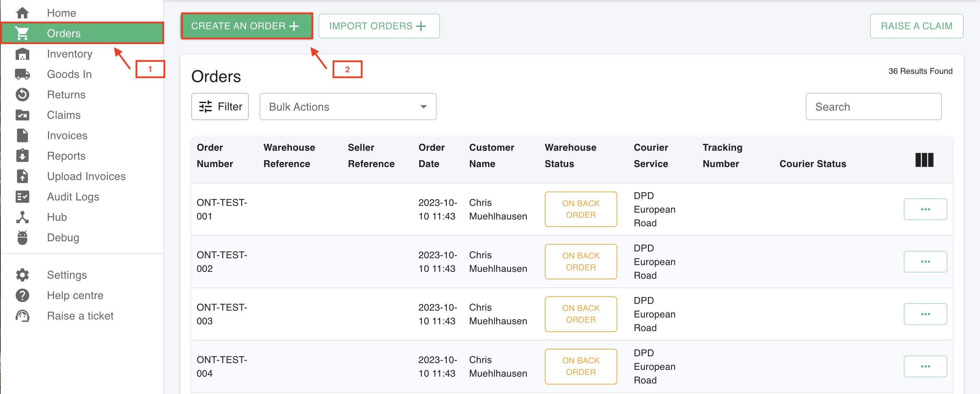Click the Courier Status column header

click(x=813, y=164)
